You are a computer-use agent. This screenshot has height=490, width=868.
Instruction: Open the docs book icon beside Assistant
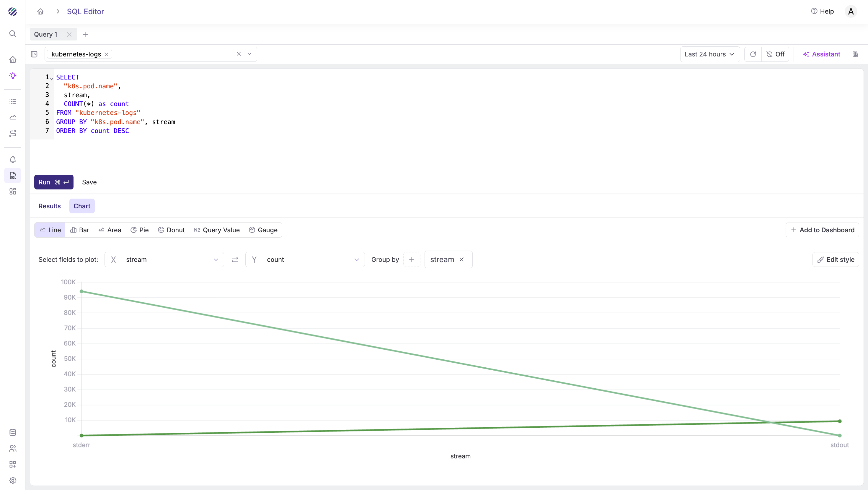[x=855, y=54]
